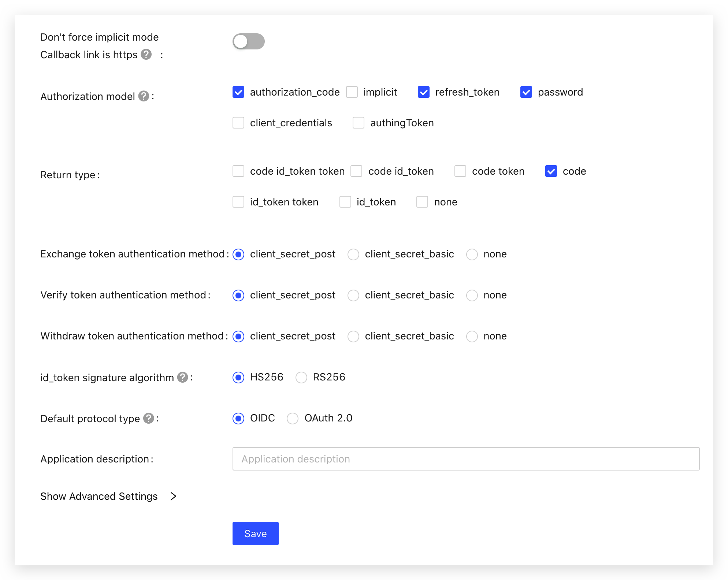Check the standalone 'id_token' return type
The height and width of the screenshot is (580, 728).
[x=345, y=202]
